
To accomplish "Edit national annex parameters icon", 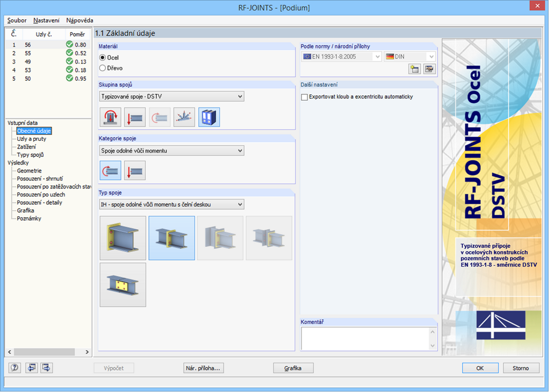I will pos(429,69).
